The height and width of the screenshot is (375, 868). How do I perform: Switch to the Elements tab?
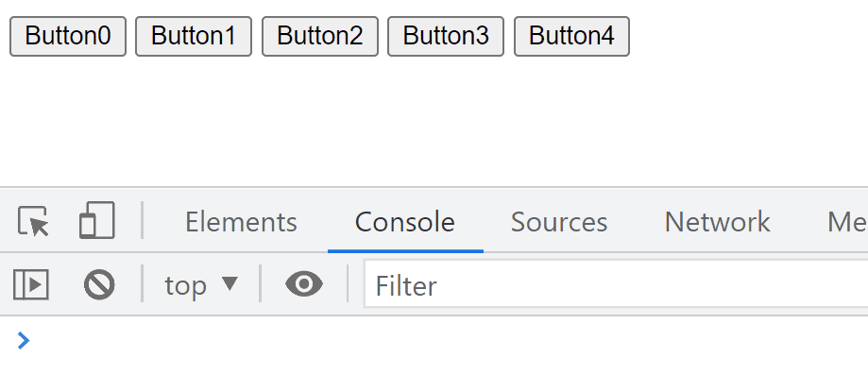point(241,222)
